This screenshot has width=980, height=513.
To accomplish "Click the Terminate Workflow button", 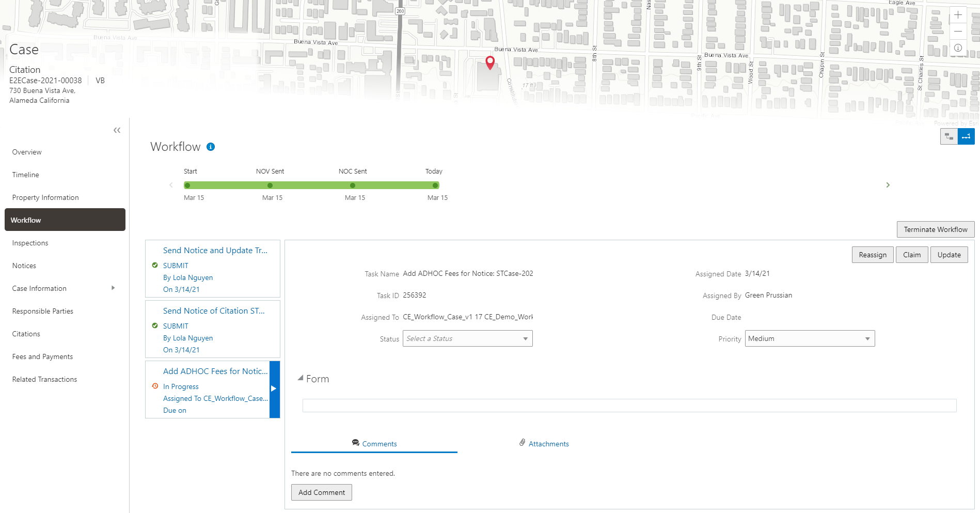I will (x=935, y=229).
